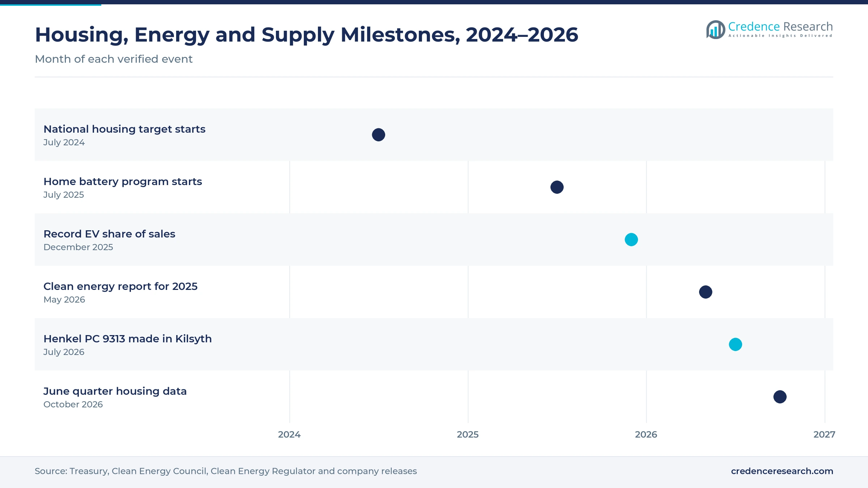Select the Home battery program starts marker
The height and width of the screenshot is (488, 868).
click(557, 187)
